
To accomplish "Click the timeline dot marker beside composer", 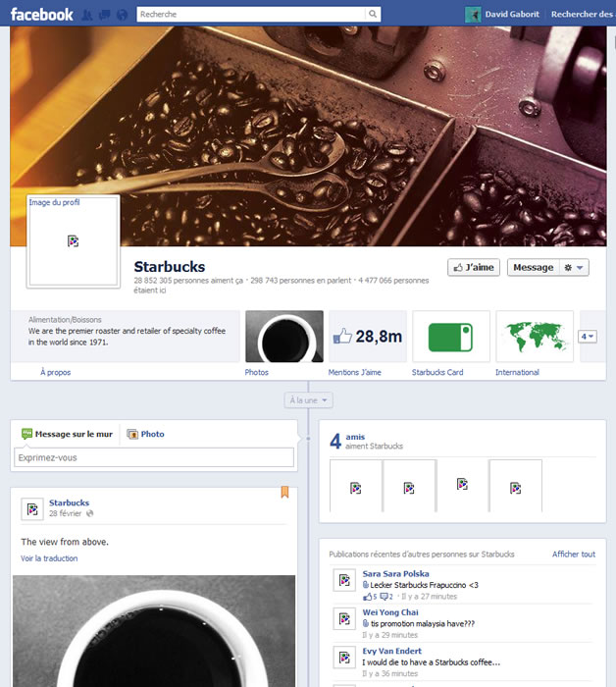I will (308, 438).
